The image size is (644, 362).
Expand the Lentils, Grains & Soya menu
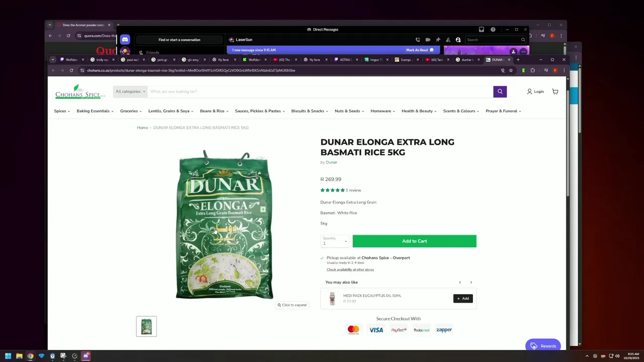(171, 111)
